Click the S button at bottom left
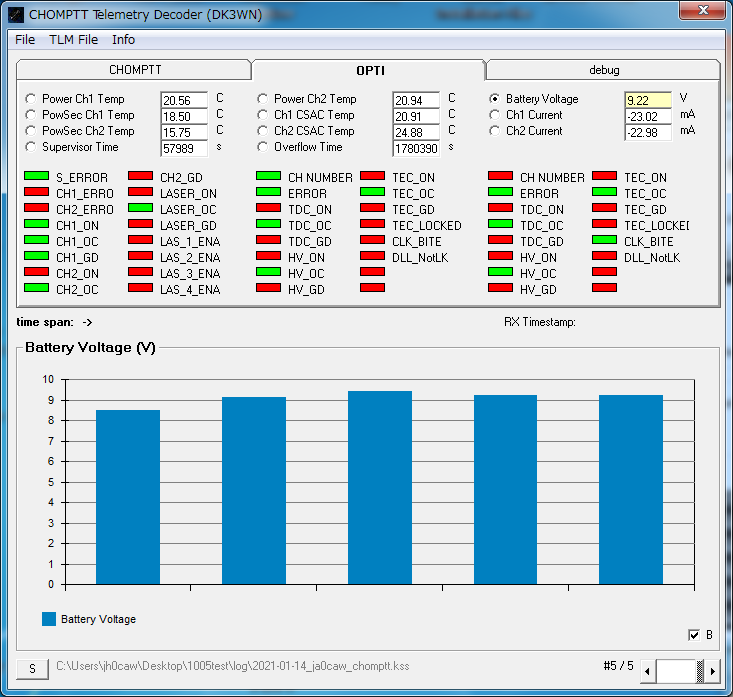This screenshot has height=697, width=733. (x=32, y=669)
